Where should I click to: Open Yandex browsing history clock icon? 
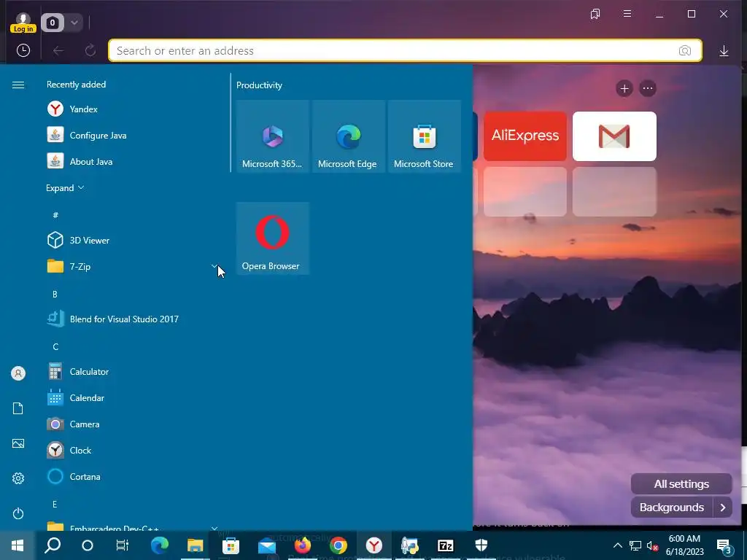(23, 50)
